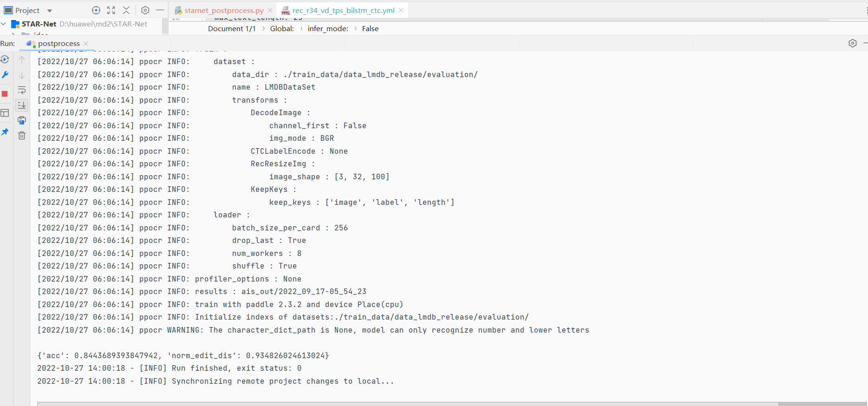
Task: Click the Global breadcrumb item
Action: 282,29
